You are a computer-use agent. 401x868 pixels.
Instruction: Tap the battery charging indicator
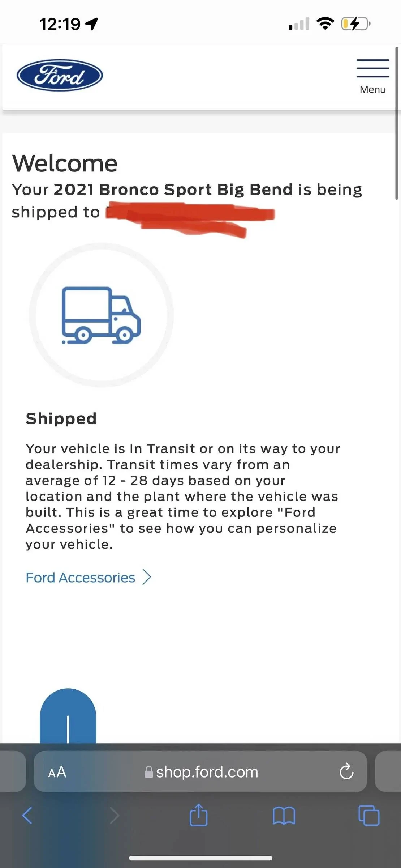[355, 24]
